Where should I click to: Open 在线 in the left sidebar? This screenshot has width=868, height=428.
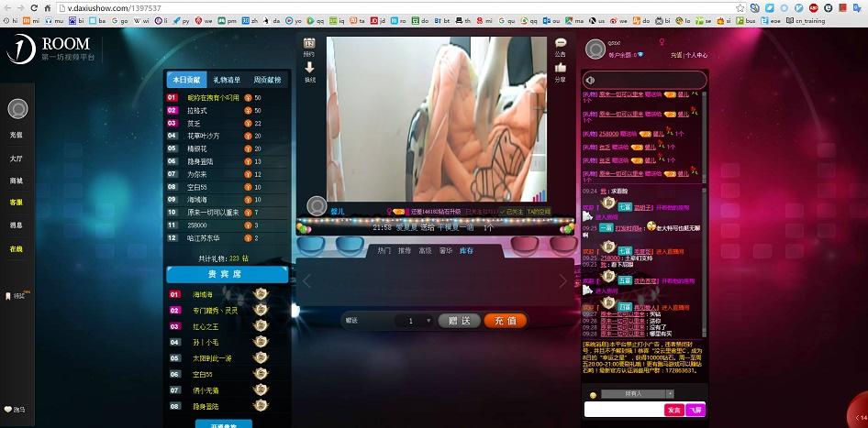(x=16, y=249)
